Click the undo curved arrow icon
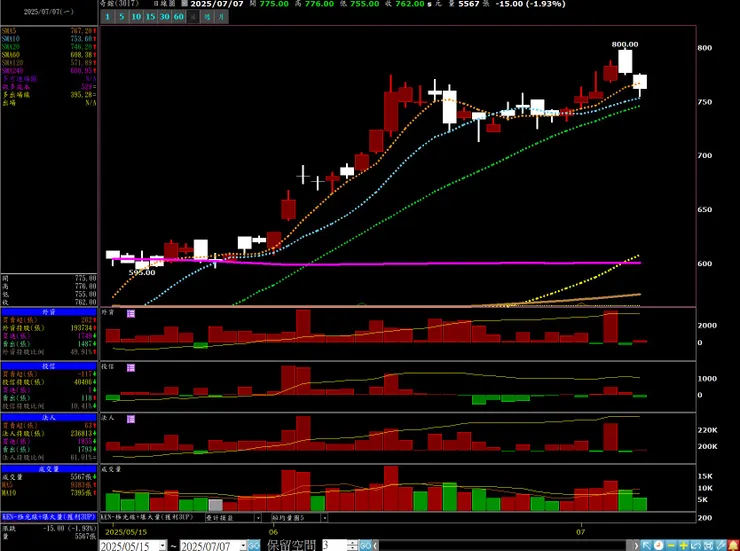The image size is (740, 551). click(696, 545)
